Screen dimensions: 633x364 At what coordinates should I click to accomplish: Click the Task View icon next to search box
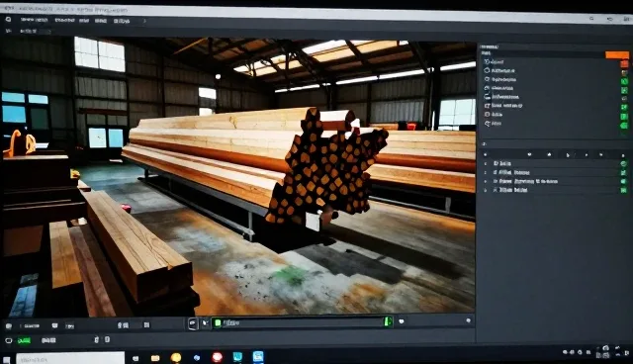(136, 358)
